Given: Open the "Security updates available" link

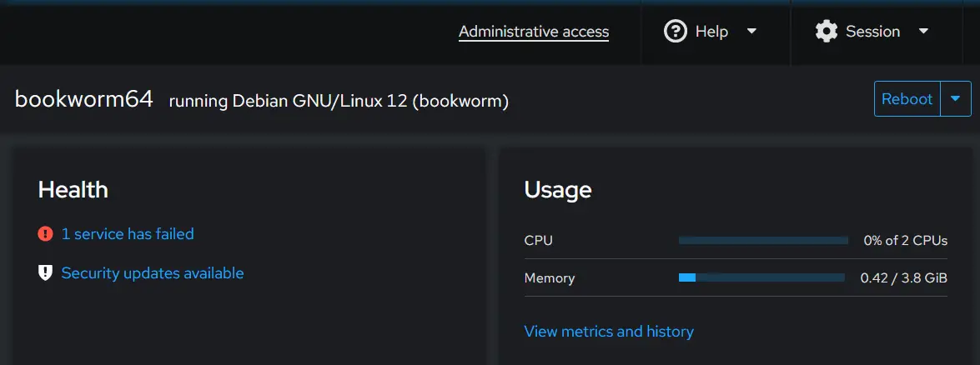Looking at the screenshot, I should coord(153,273).
